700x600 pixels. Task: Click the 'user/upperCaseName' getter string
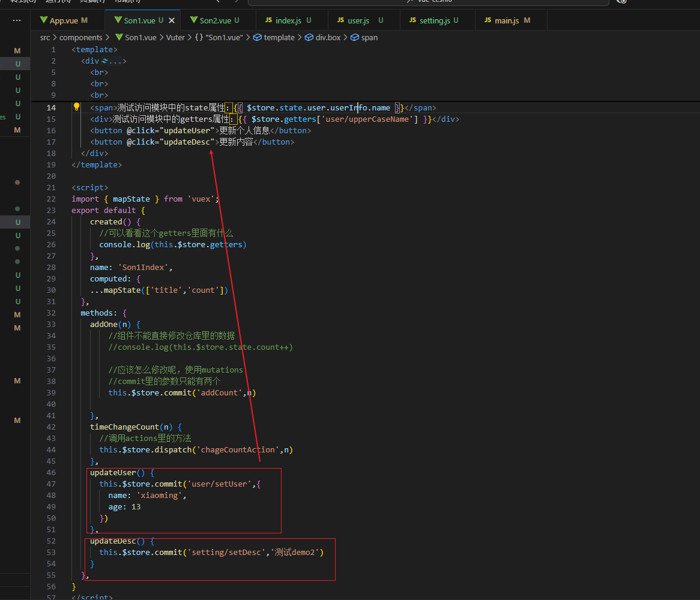(367, 119)
